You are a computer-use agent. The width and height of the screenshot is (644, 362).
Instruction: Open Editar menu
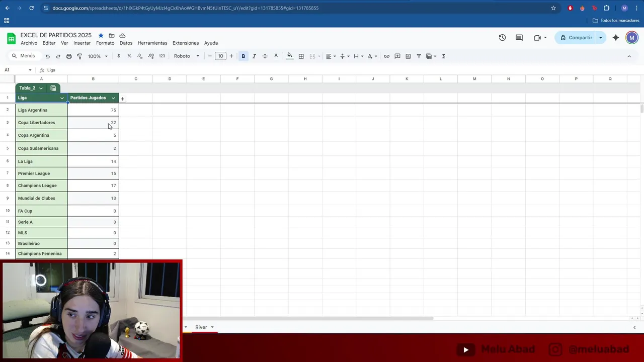(49, 43)
